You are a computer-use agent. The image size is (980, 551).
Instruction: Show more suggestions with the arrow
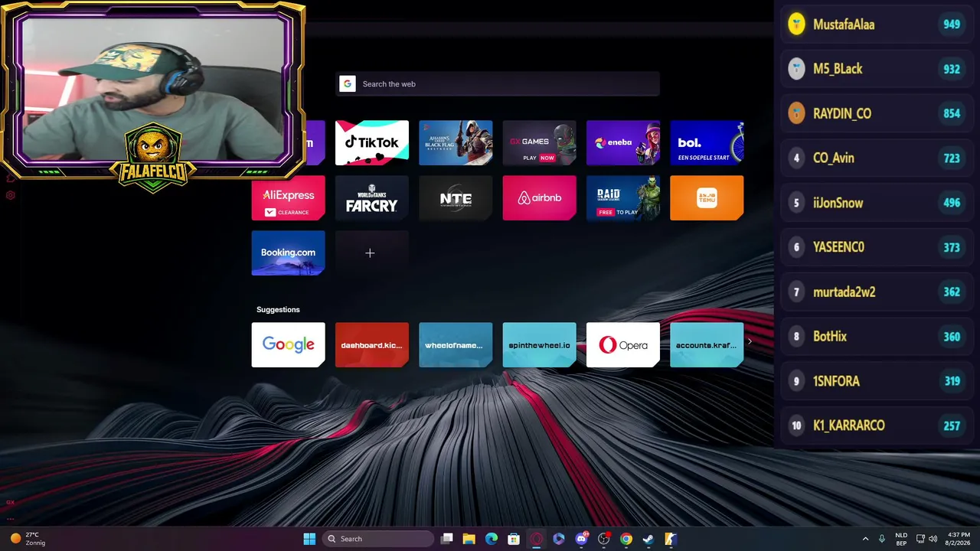[x=750, y=342]
